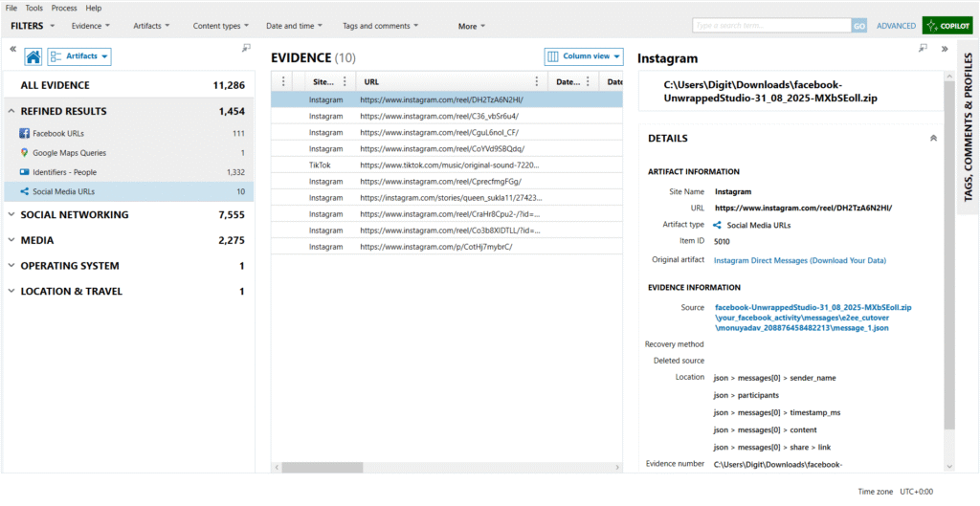Expand the MEDIA group
This screenshot has height=506, width=980.
11,240
